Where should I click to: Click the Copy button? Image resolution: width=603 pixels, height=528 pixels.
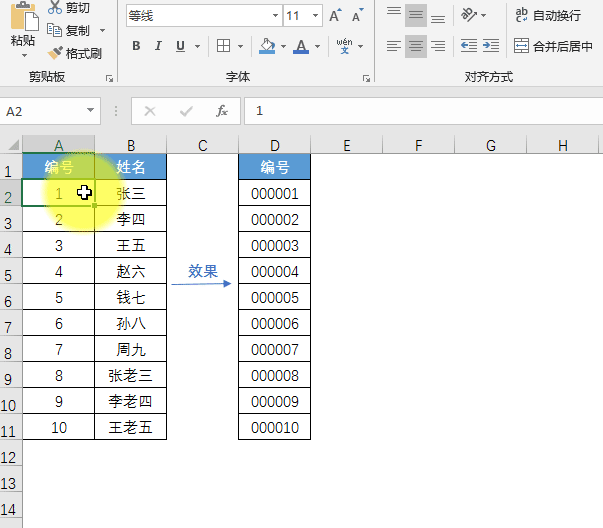coord(69,30)
